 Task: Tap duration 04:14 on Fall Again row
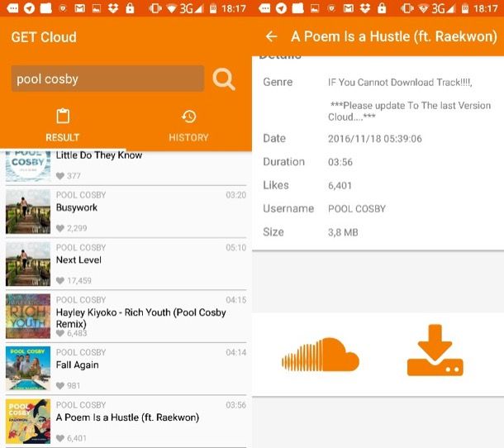[236, 352]
